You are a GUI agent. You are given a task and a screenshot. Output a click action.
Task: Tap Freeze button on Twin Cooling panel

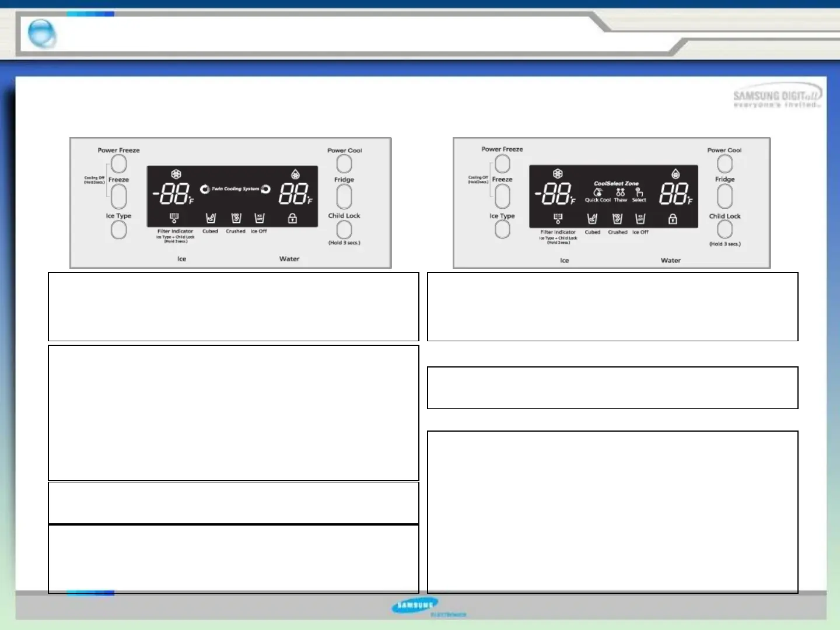[x=119, y=197]
